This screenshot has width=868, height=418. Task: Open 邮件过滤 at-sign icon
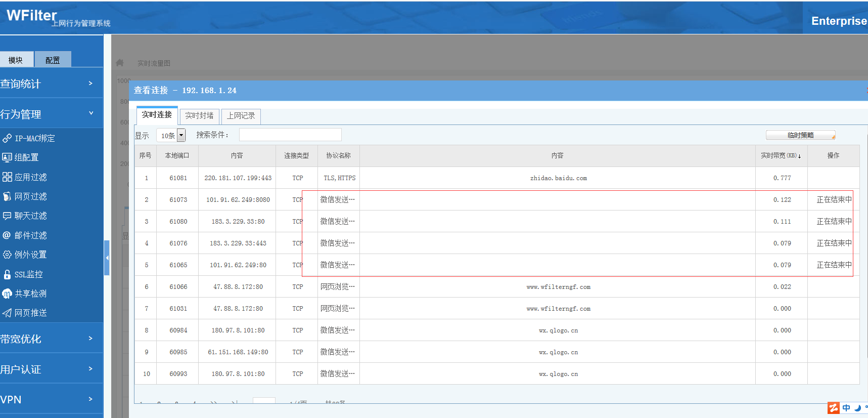click(x=7, y=235)
